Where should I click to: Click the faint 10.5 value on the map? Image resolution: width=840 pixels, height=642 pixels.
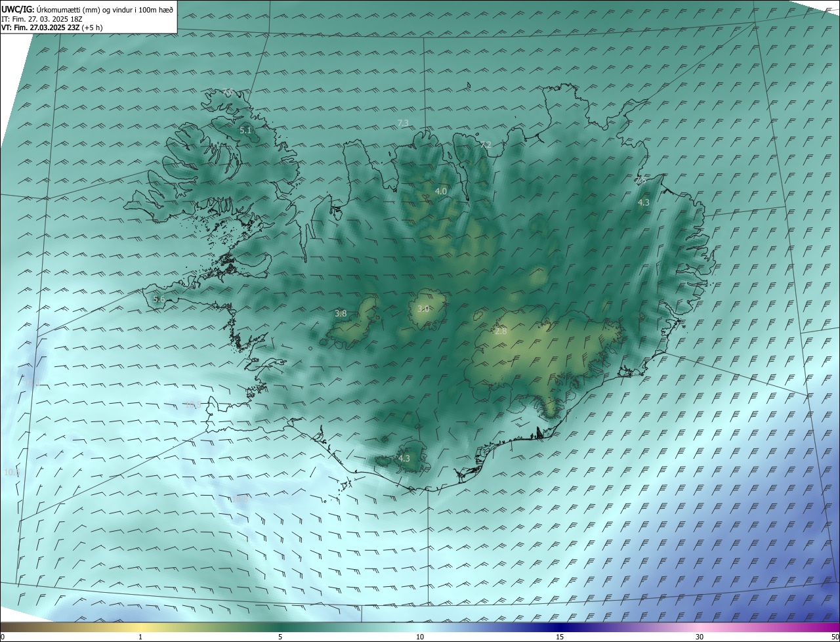(192, 405)
